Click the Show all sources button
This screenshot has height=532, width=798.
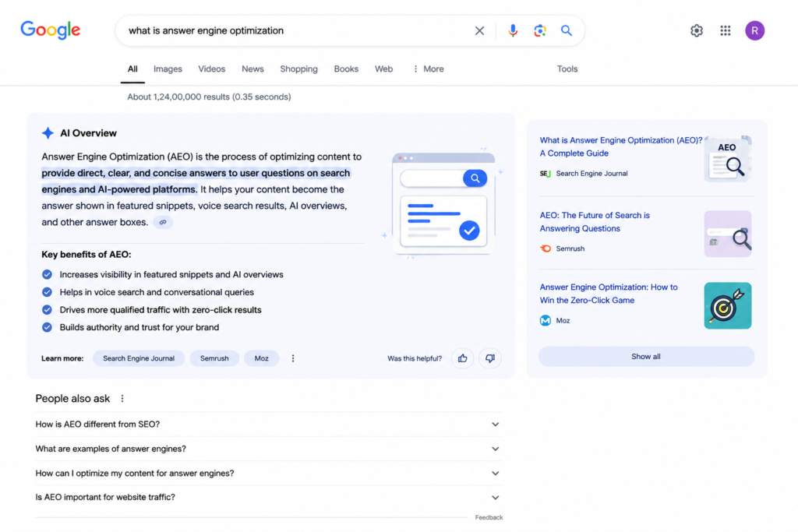646,357
